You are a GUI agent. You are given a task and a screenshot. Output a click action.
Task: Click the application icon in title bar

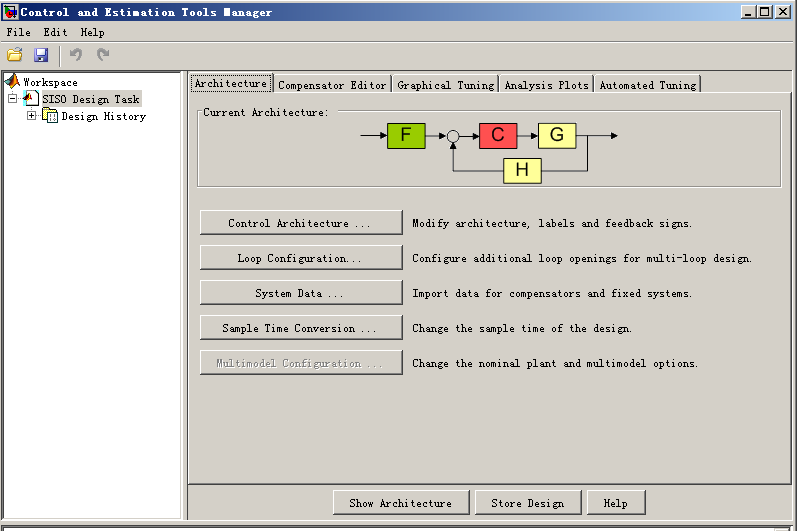pyautogui.click(x=10, y=12)
